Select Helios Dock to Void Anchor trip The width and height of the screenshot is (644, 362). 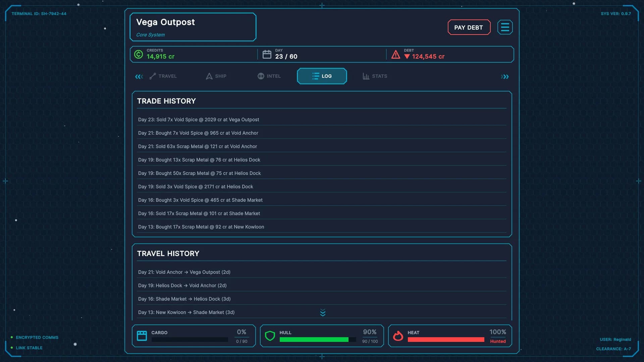(322, 286)
